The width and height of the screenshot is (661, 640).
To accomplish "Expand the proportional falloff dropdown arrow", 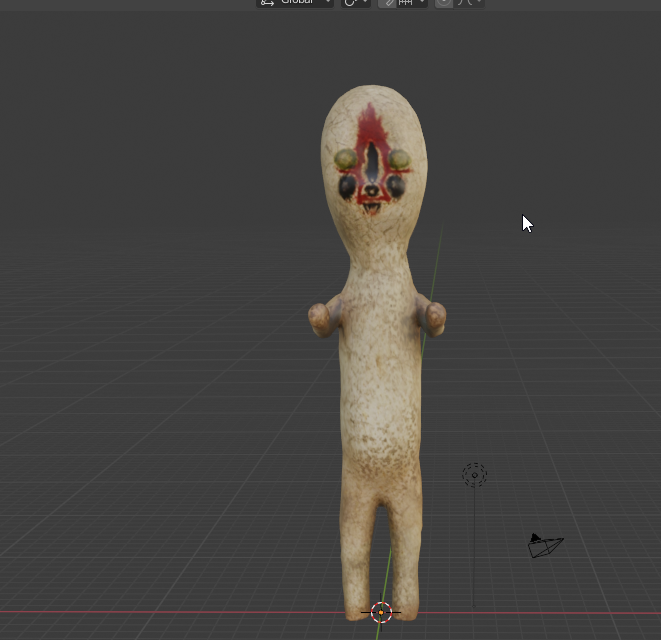I will 479,2.
